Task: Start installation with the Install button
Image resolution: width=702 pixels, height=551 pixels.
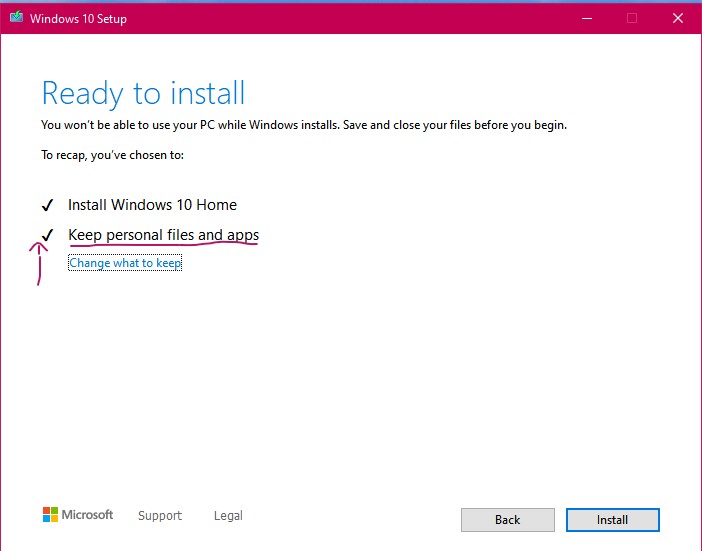Action: coord(612,520)
